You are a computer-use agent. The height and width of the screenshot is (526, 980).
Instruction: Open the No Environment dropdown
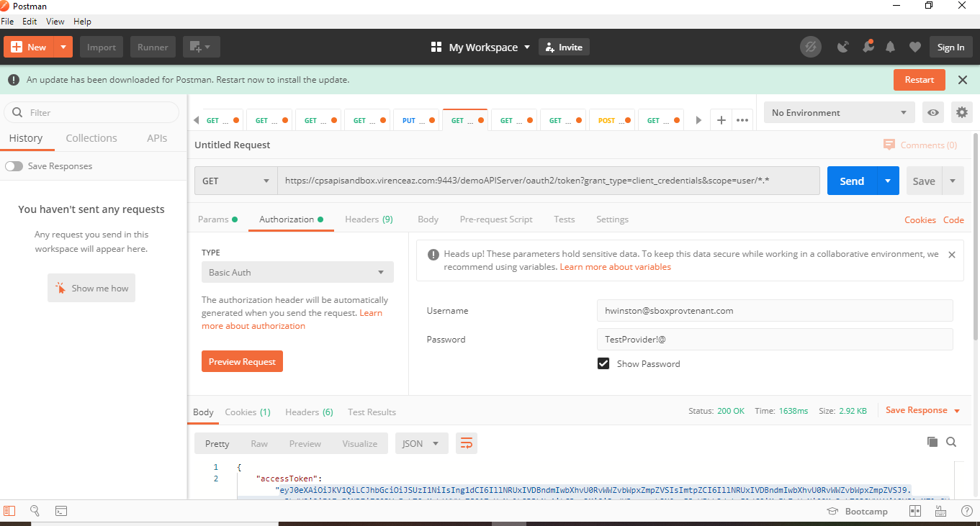pos(838,112)
